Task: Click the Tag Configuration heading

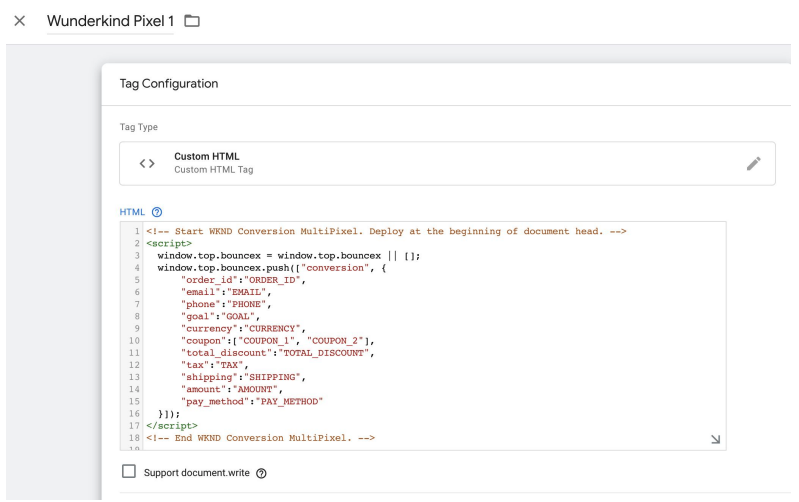Action: (x=169, y=84)
